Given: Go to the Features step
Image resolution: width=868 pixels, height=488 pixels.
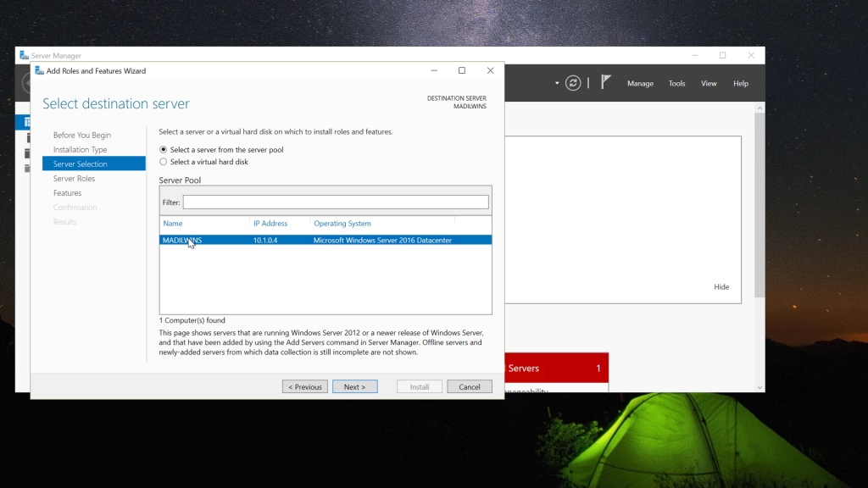Looking at the screenshot, I should click(x=67, y=192).
